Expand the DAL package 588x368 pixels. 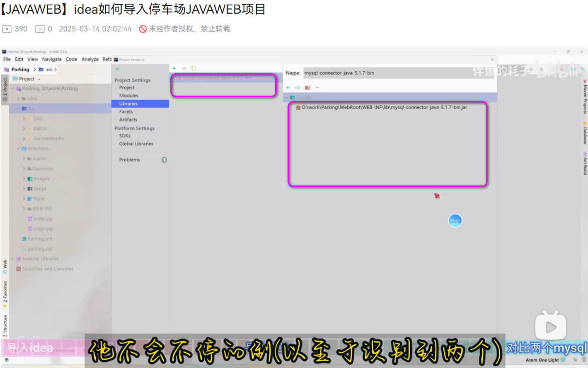point(24,118)
